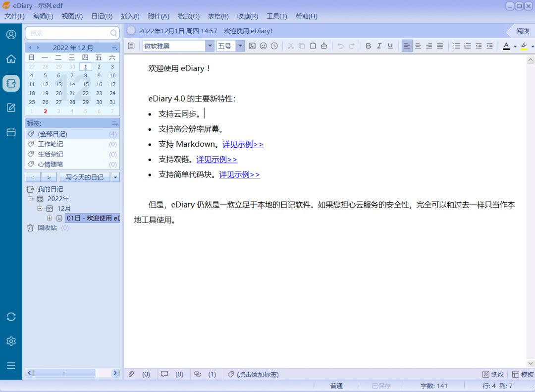Image resolution: width=535 pixels, height=392 pixels.
Task: Toggle reading mode 阅读
Action: tap(523, 31)
